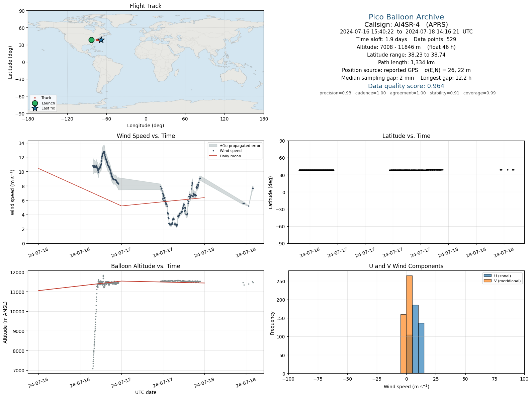The height and width of the screenshot is (398, 532).
Task: Click the Latitude (deg) label of the Latitude vs. Time plot
Action: pos(271,192)
